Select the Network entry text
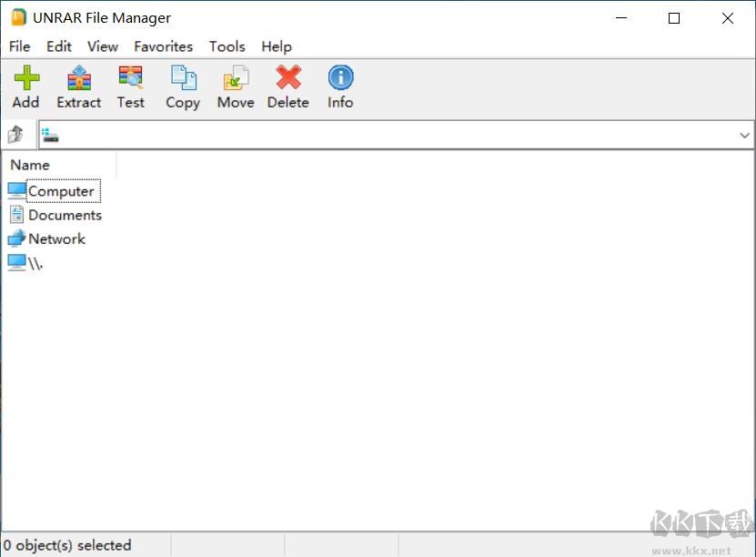The width and height of the screenshot is (756, 557). pos(57,238)
